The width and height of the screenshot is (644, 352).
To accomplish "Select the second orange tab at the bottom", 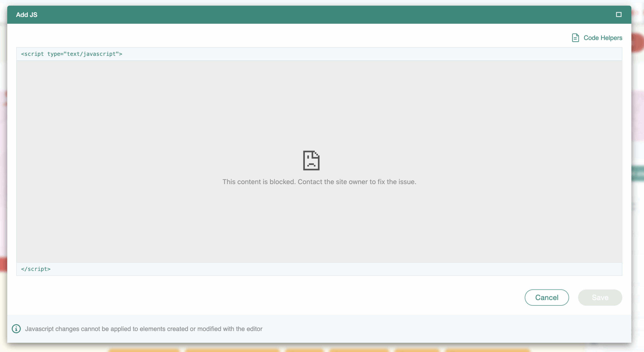I will tap(232, 350).
